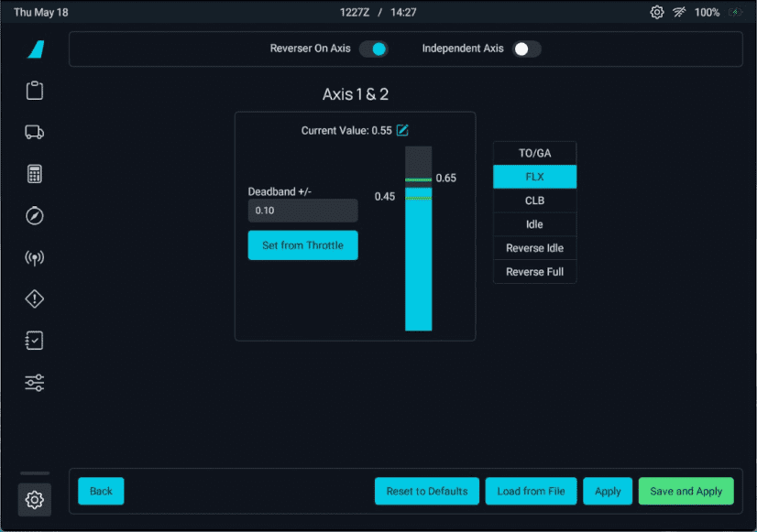The width and height of the screenshot is (757, 532).
Task: Open the Checklists notebook icon
Action: (35, 341)
